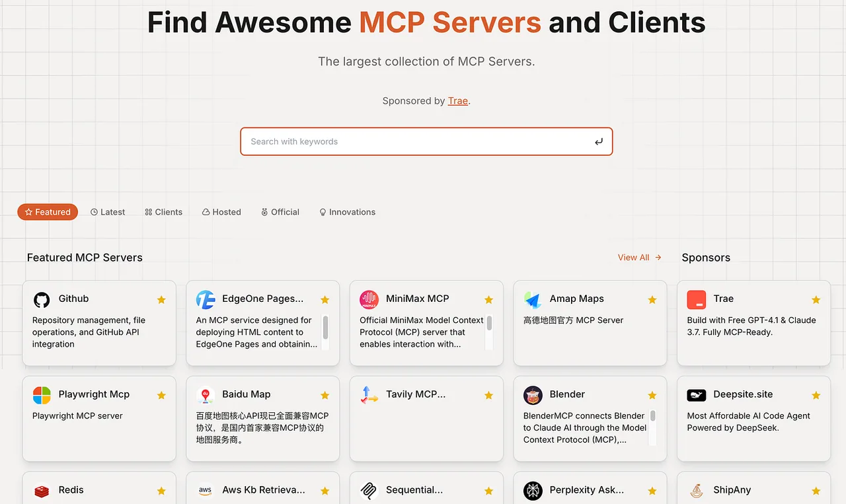Open the Official tab

pos(280,212)
